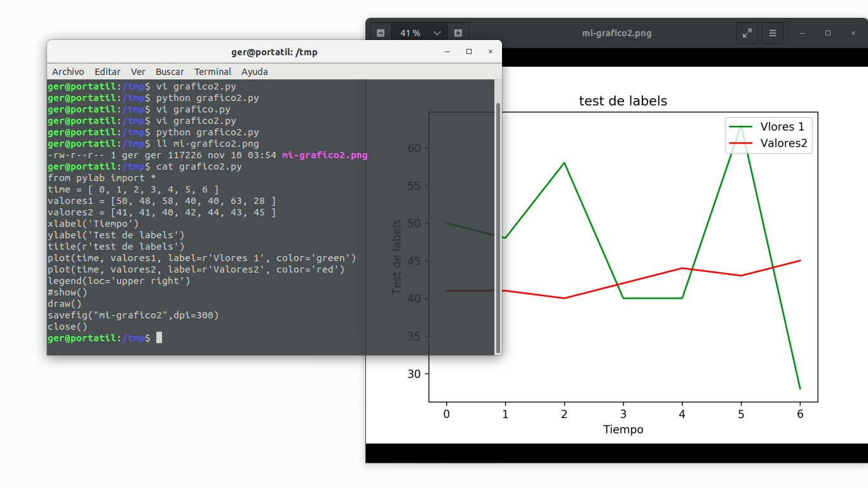View mi-grafico2.png in fullscreen mode
Screen dimensions: 868x488
[747, 32]
